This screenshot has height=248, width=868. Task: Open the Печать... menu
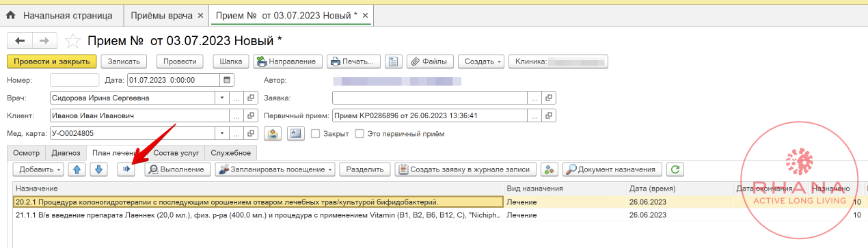(354, 61)
